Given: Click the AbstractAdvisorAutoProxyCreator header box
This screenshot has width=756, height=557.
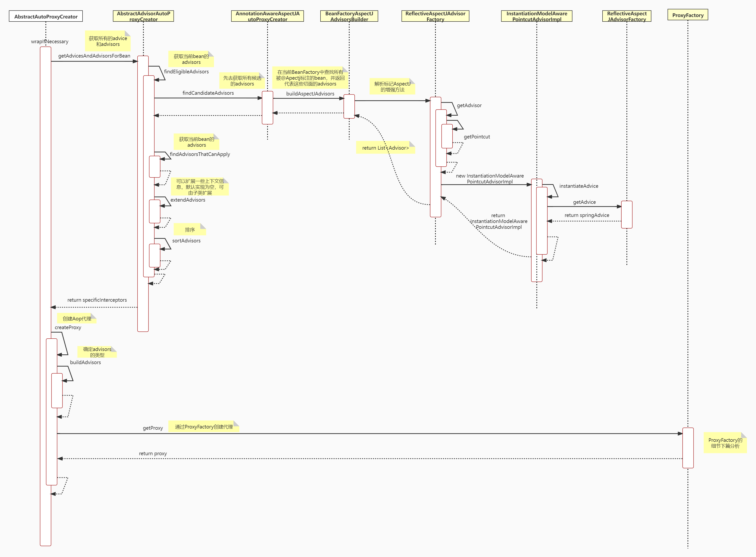Looking at the screenshot, I should [143, 16].
